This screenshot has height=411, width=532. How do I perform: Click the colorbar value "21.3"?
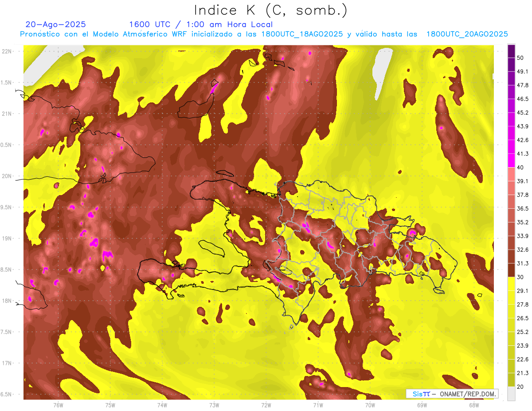[522, 373]
